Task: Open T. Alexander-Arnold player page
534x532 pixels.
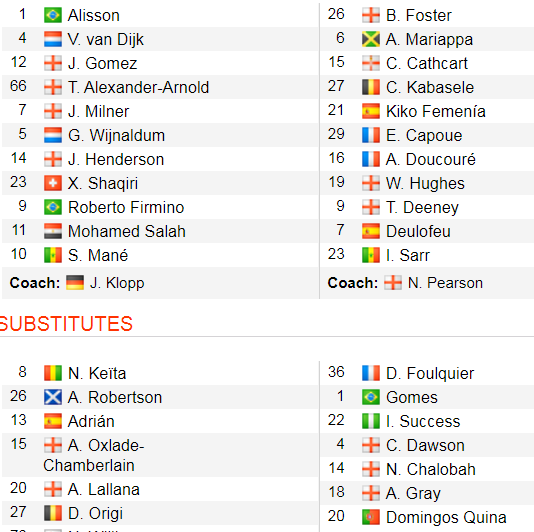Action: pyautogui.click(x=138, y=87)
